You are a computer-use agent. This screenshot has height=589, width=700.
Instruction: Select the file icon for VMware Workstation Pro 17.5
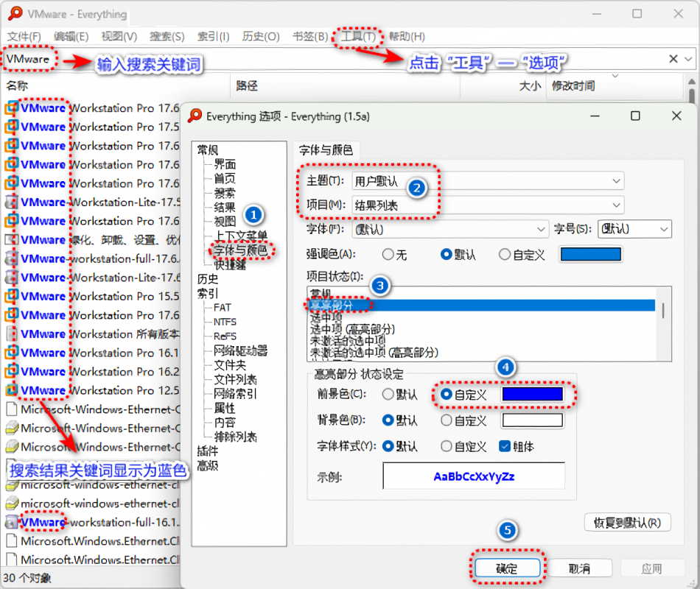point(11,127)
